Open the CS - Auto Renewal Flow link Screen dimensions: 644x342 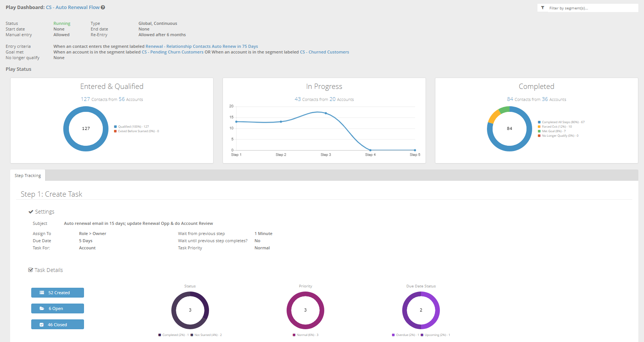[73, 8]
